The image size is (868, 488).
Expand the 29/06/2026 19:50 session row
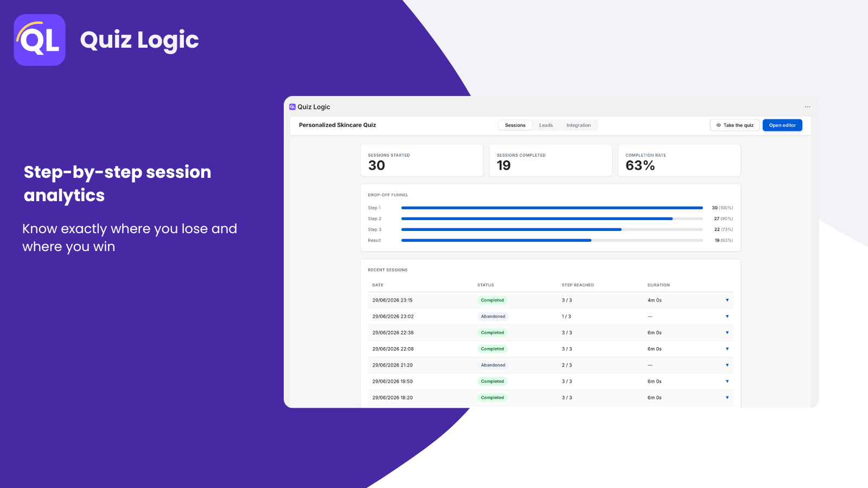pos(727,381)
